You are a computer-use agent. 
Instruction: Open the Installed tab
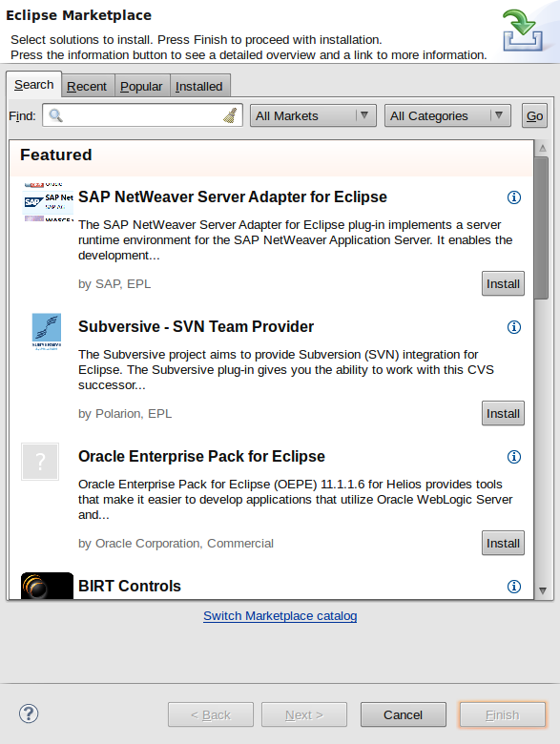click(199, 87)
